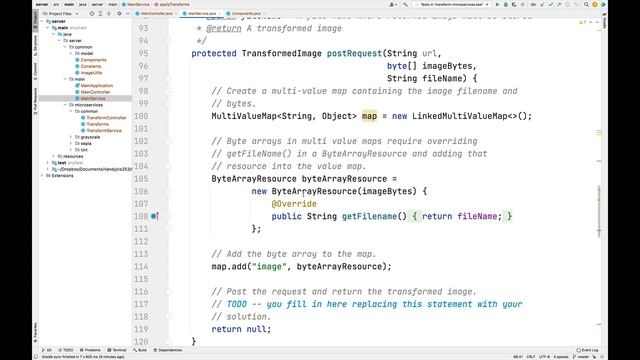Viewport: 640px width, 360px height.
Task: Select Components class in project tree
Action: click(x=91, y=60)
